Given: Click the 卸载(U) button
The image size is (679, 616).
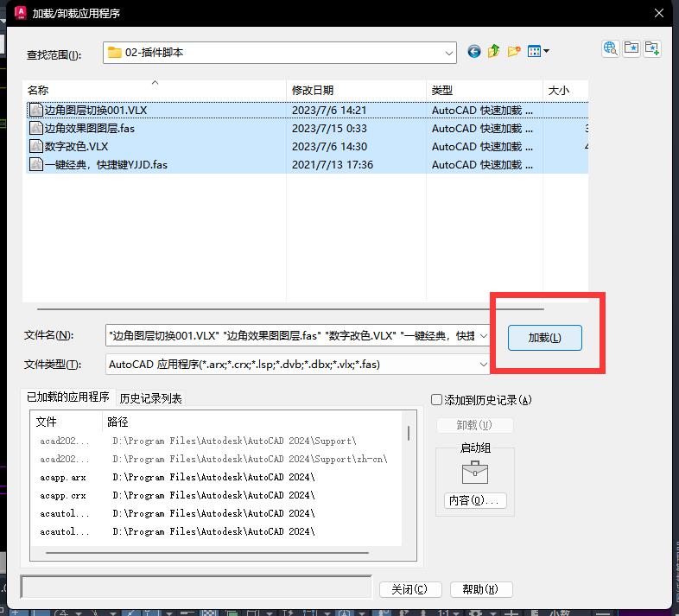Looking at the screenshot, I should click(x=474, y=425).
